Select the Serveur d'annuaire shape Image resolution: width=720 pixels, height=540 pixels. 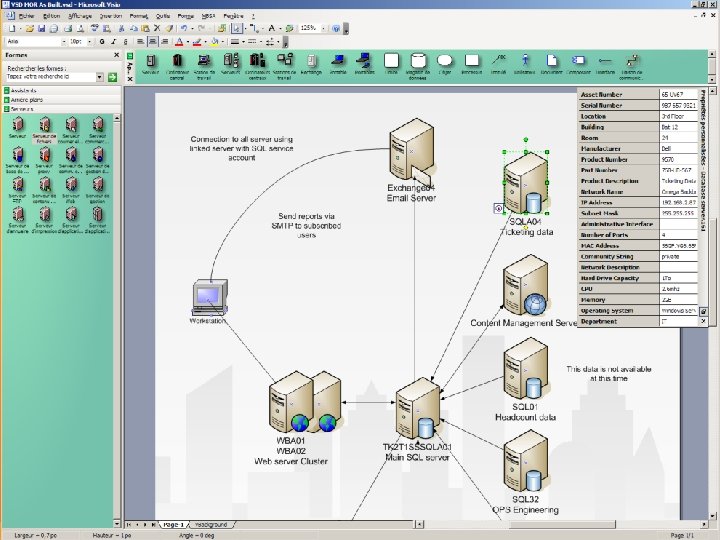click(17, 219)
